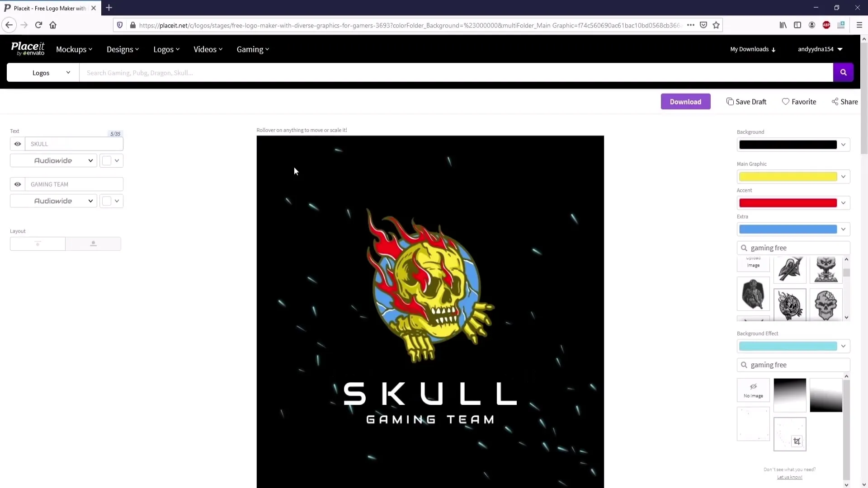Click the Download button
868x488 pixels.
(x=685, y=101)
